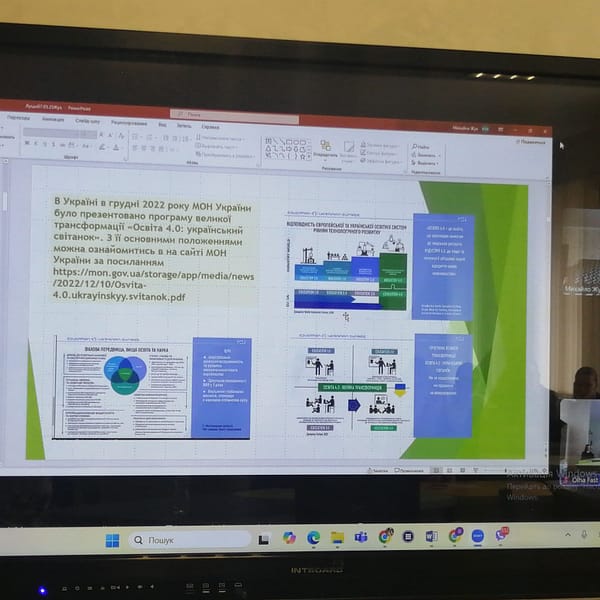600x600 pixels.
Task: Expand the Shape Fill dropdown
Action: click(x=378, y=144)
